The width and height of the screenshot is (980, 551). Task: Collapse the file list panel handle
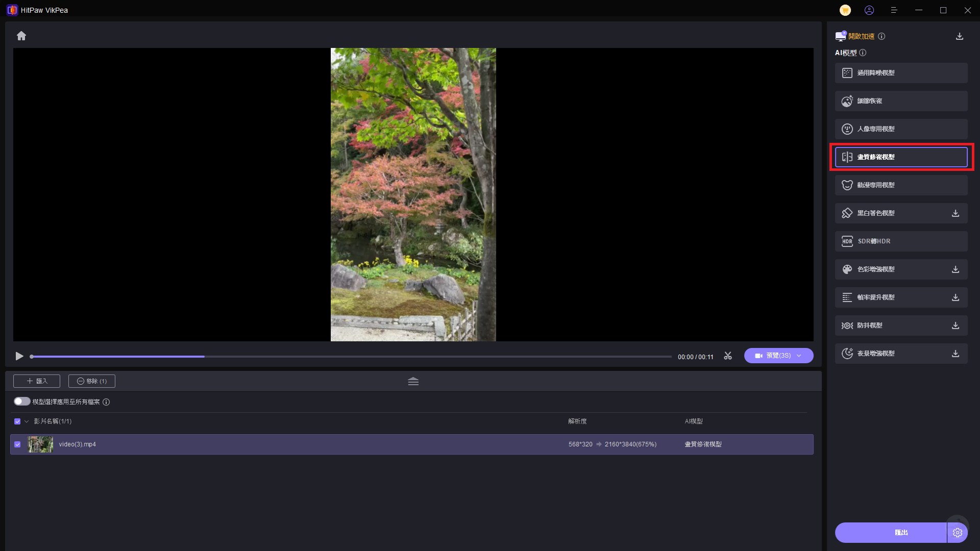coord(413,381)
